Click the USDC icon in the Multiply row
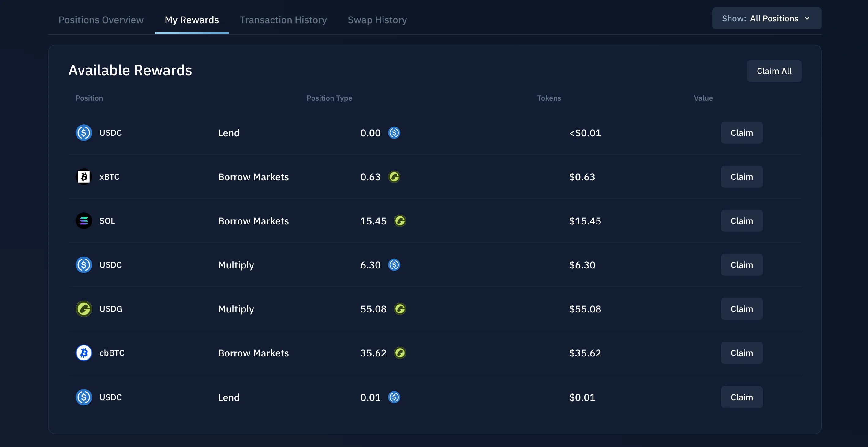868x447 pixels. point(84,265)
